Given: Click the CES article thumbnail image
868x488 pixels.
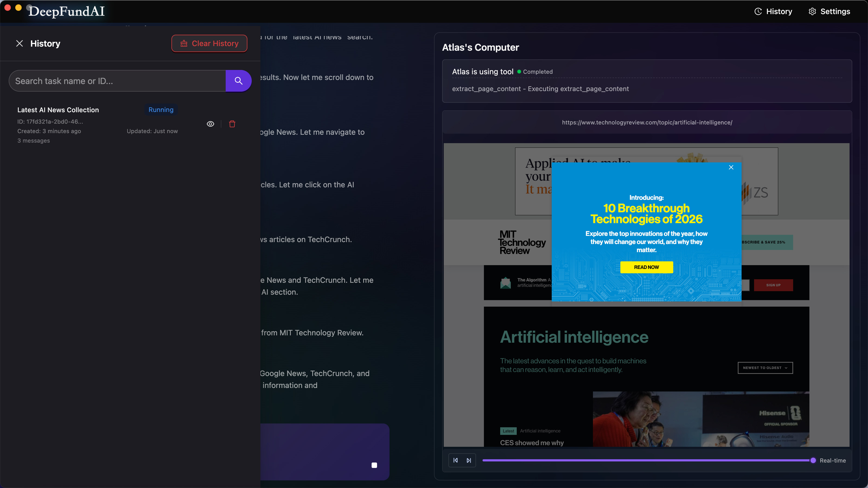Looking at the screenshot, I should pyautogui.click(x=701, y=419).
